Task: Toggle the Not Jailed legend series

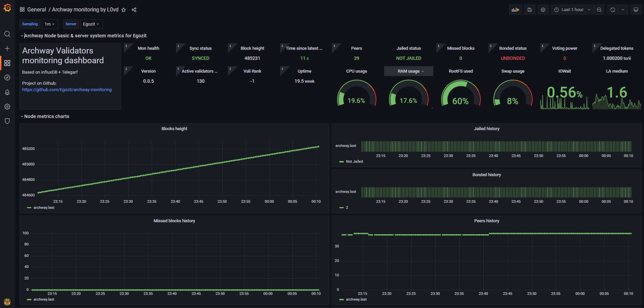Action: pos(354,162)
